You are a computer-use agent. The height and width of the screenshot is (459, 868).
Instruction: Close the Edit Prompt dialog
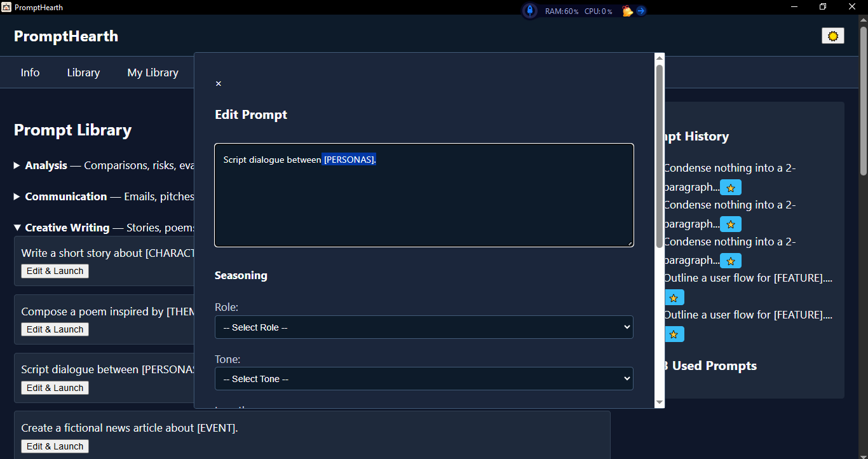point(219,83)
